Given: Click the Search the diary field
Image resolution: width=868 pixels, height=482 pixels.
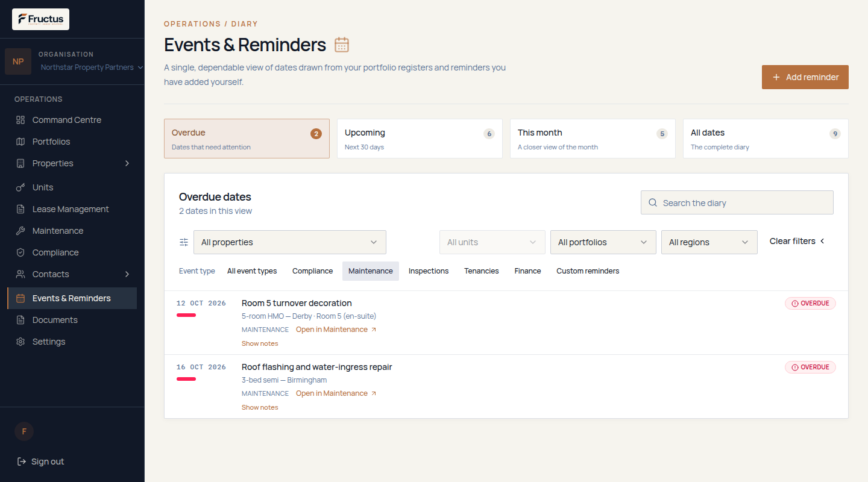Looking at the screenshot, I should click(x=737, y=202).
